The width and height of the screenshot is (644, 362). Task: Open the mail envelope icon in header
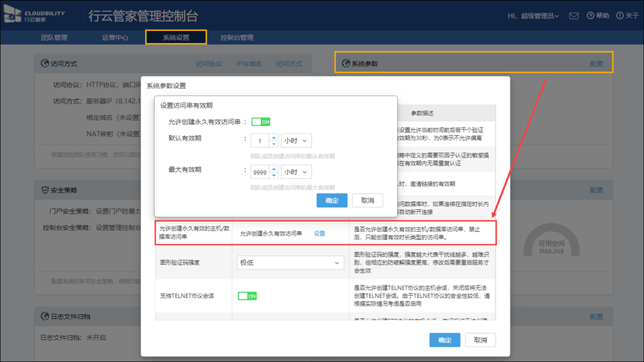point(574,15)
